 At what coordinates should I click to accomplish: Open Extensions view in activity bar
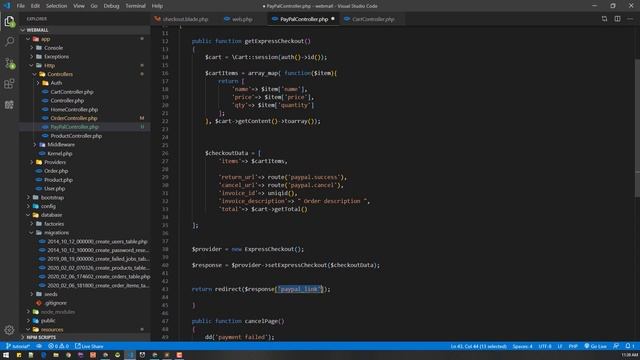tap(9, 84)
